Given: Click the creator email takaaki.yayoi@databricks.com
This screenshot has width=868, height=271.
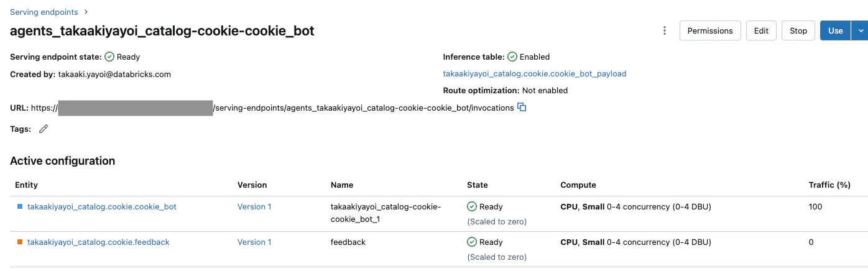Looking at the screenshot, I should [114, 74].
